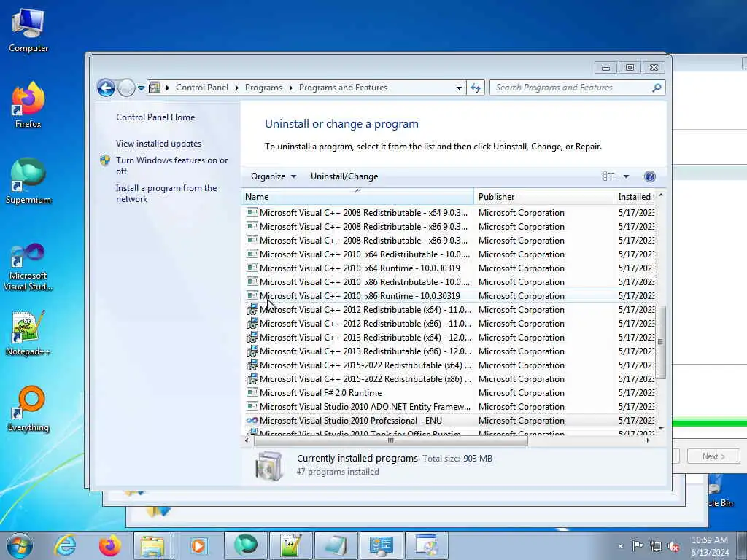The height and width of the screenshot is (560, 747).
Task: Open Install a program from the network
Action: click(166, 193)
